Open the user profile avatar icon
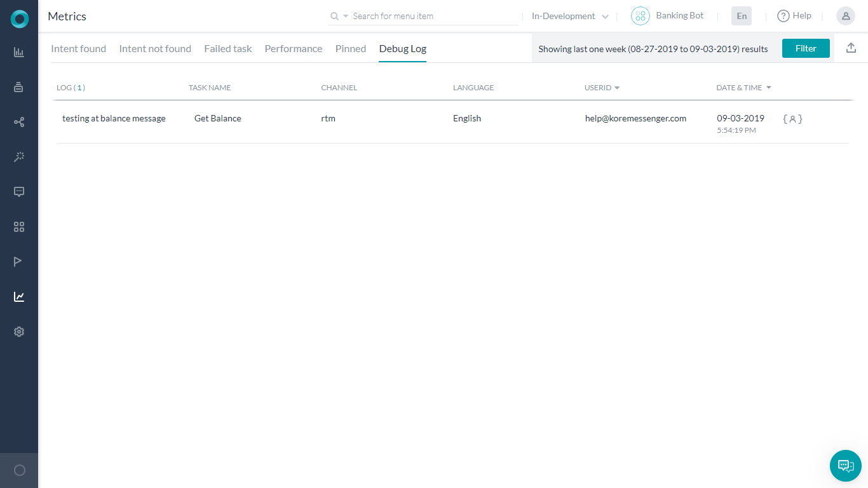 (x=846, y=17)
